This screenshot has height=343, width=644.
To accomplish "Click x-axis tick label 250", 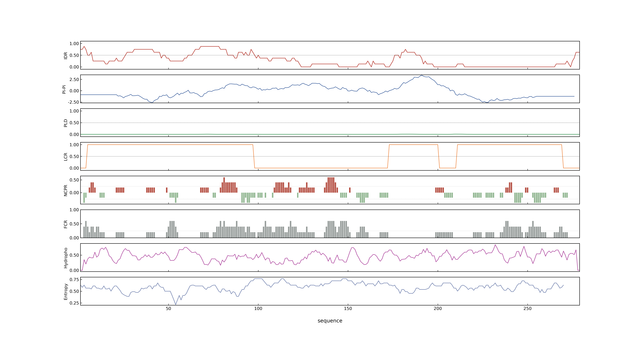I will click(x=527, y=309).
